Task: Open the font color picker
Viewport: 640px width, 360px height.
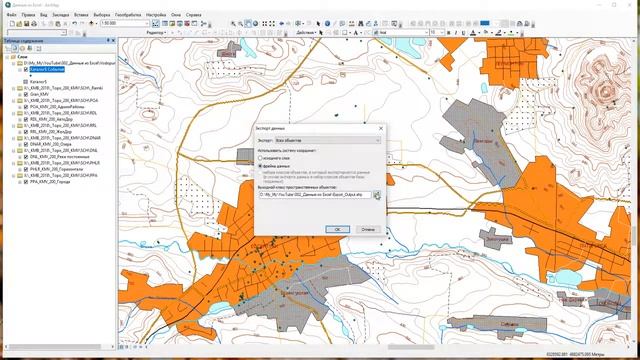Action: click(473, 33)
